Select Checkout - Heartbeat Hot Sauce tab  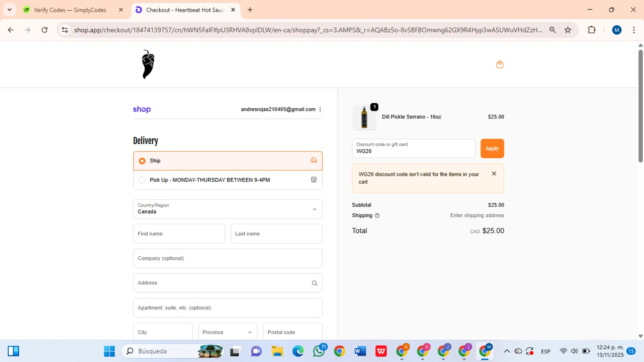coord(186,10)
